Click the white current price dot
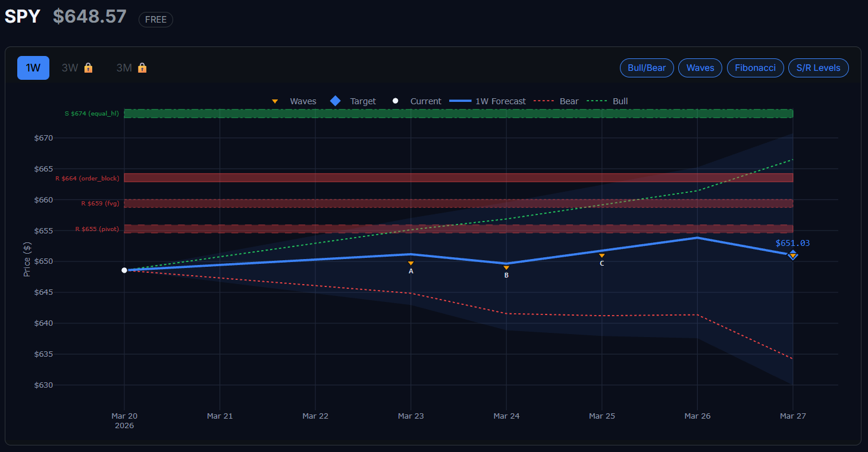Viewport: 868px width, 452px height. pos(124,270)
